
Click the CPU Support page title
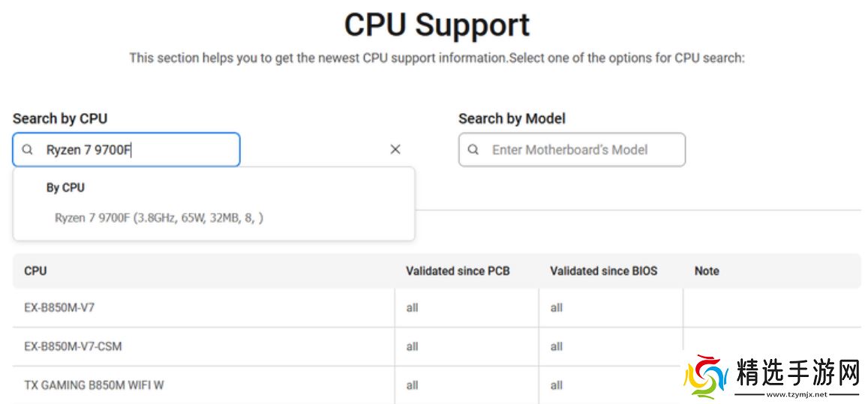437,25
